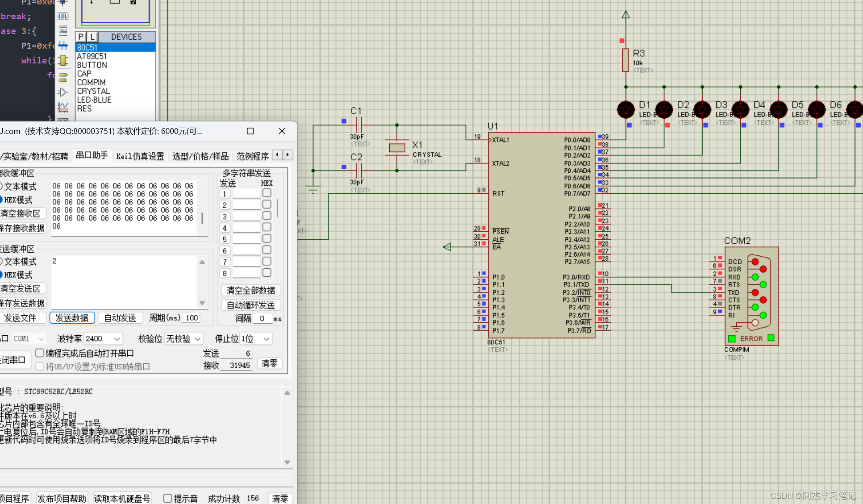Select the Terminals mode icon
The width and height of the screenshot is (863, 504).
pos(63,77)
